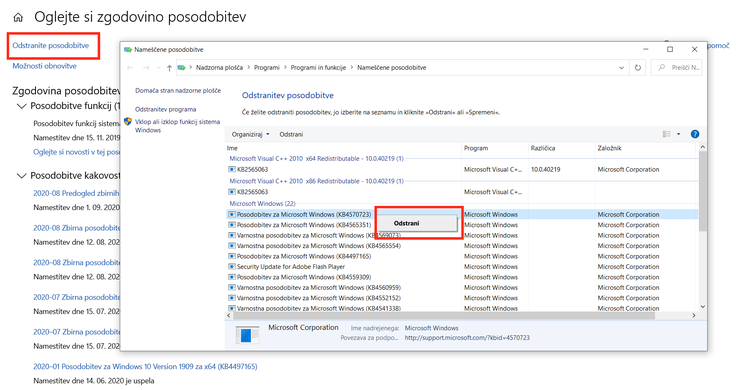Open Odstranite posodobitve link
The width and height of the screenshot is (736, 390).
coord(51,46)
